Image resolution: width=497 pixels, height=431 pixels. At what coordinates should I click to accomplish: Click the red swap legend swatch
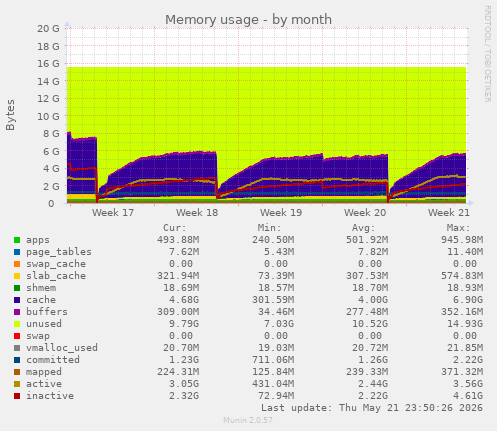[17, 336]
